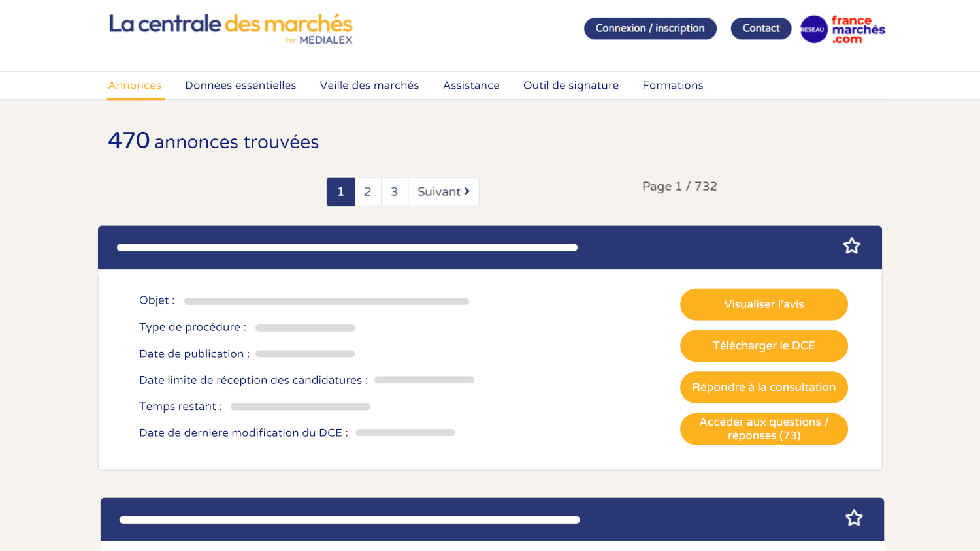Click Connexion / inscription

[650, 28]
